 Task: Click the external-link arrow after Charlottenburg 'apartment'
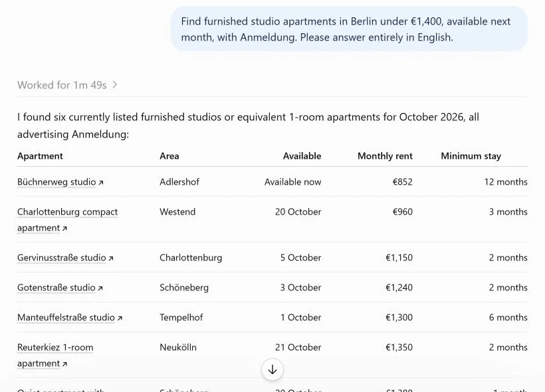coord(64,229)
